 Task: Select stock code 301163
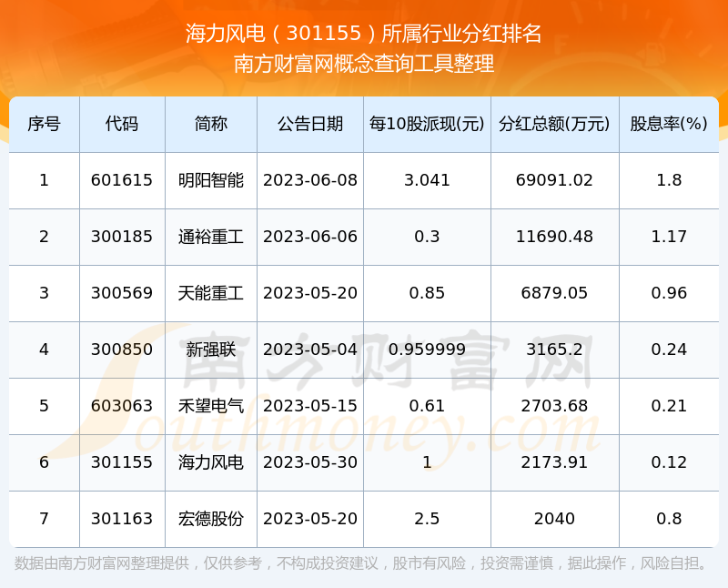[x=122, y=519]
